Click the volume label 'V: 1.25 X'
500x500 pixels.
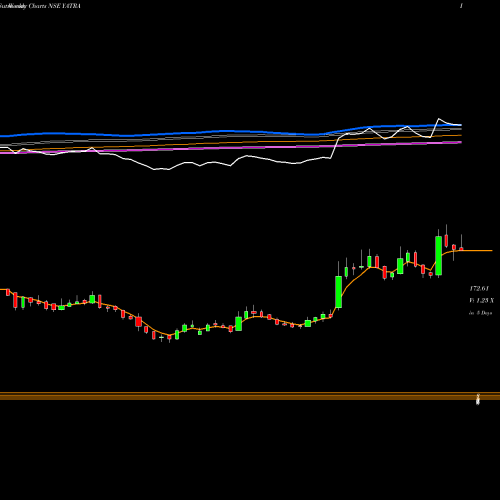(x=481, y=301)
